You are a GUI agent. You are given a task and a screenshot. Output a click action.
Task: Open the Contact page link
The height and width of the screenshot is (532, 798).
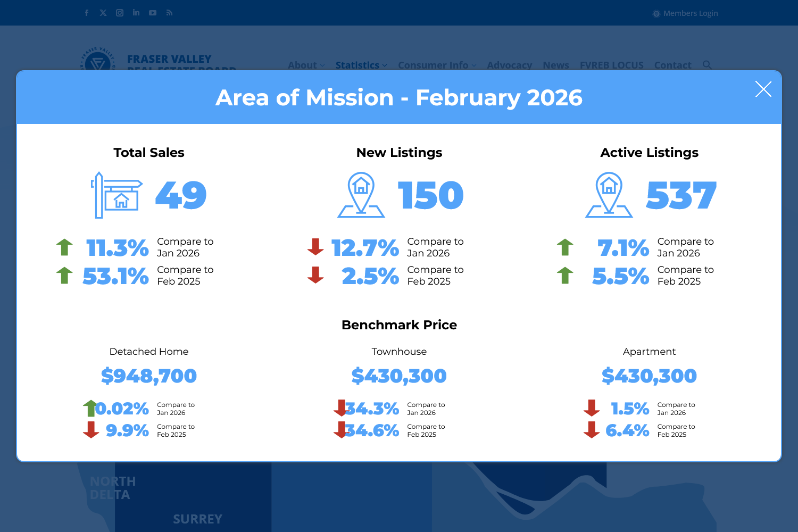tap(672, 65)
